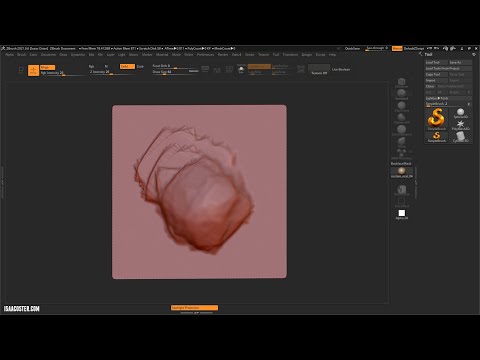The width and height of the screenshot is (480, 360).
Task: Click the Edit mode icon beside Draw
Action: (x=21, y=70)
